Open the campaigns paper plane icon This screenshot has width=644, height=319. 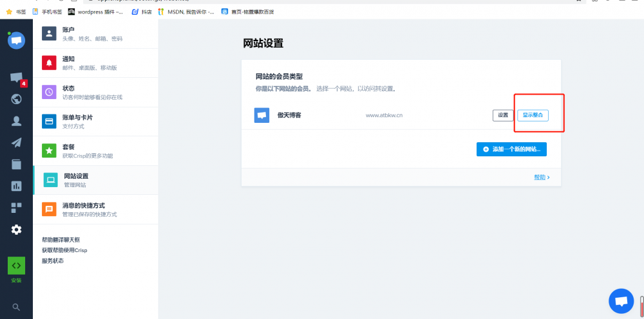[17, 143]
